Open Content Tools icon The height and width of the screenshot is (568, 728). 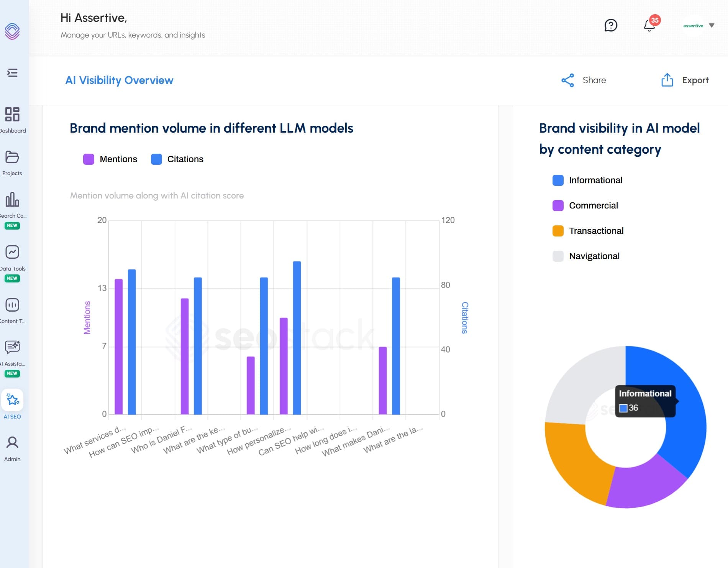click(12, 305)
